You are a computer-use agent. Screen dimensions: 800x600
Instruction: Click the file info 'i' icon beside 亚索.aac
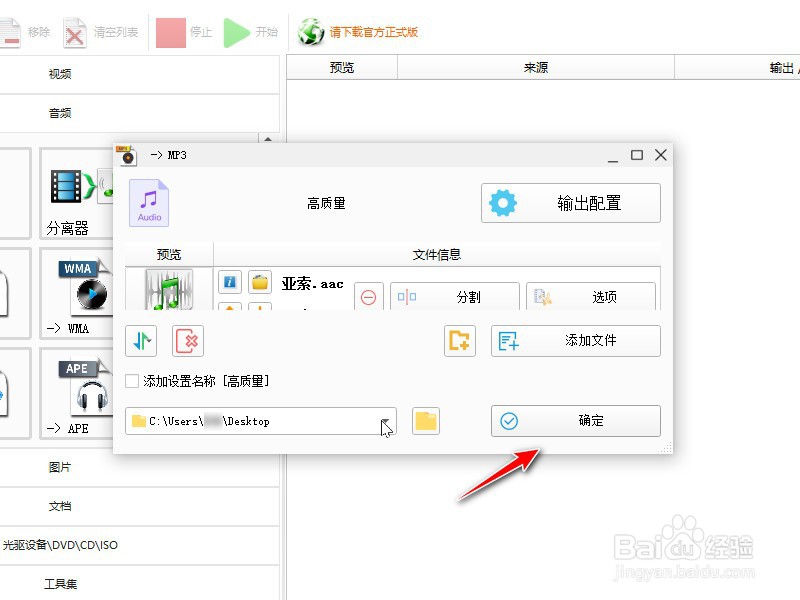tap(229, 283)
